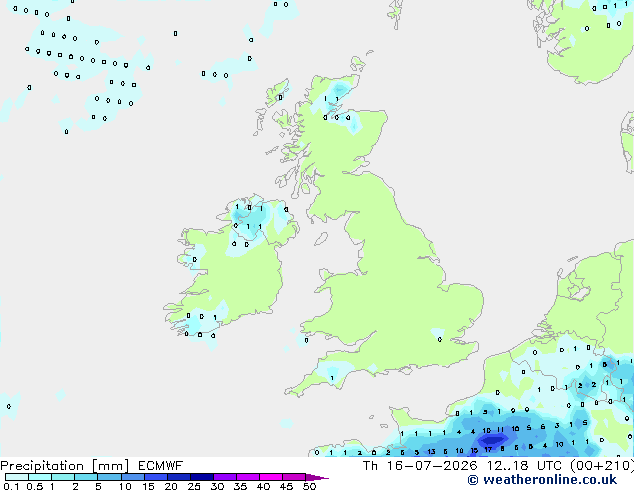This screenshot has width=634, height=490.
Task: Choose the 25–30 mm navy legend swatch
Action: pyautogui.click(x=201, y=477)
